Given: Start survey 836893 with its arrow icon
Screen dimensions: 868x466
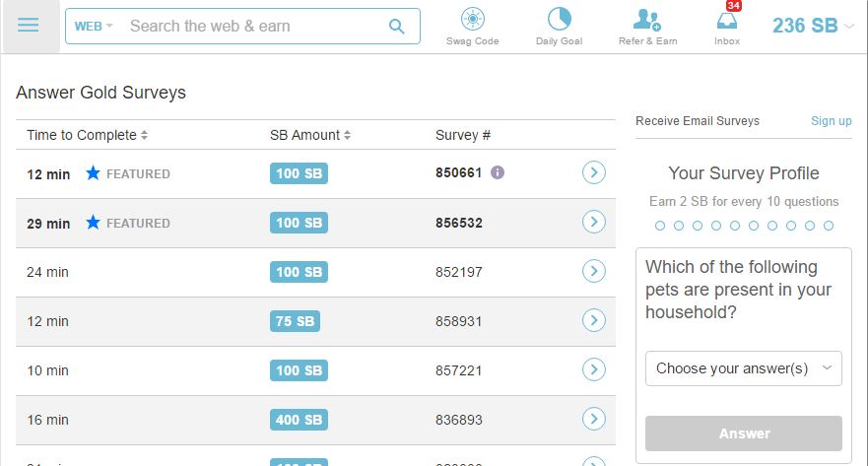Looking at the screenshot, I should (594, 419).
